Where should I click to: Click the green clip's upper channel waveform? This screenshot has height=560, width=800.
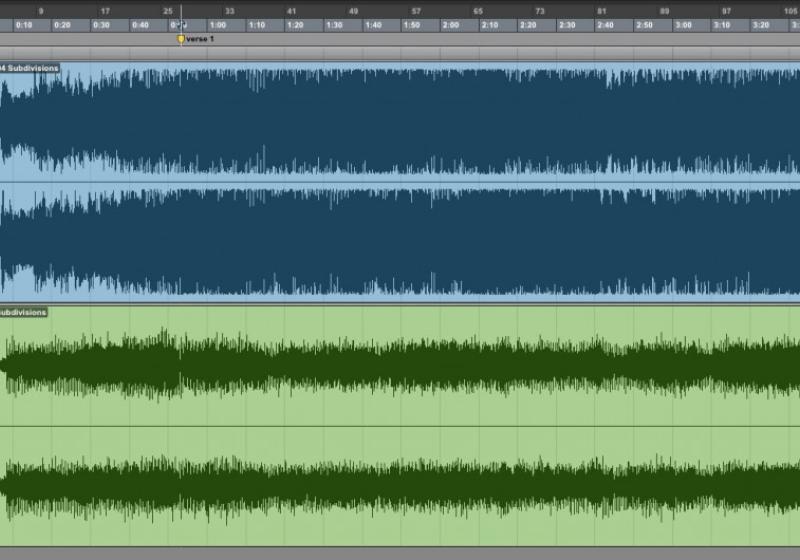[400, 365]
